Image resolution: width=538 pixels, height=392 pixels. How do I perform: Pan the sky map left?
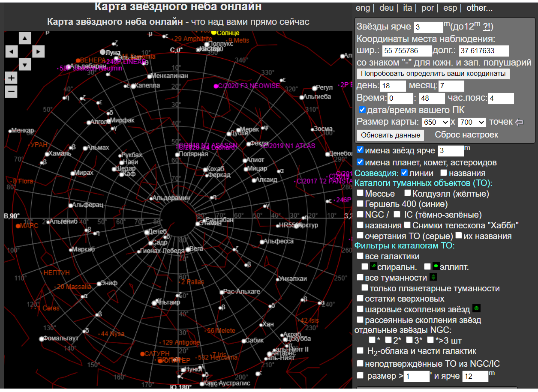(x=12, y=52)
